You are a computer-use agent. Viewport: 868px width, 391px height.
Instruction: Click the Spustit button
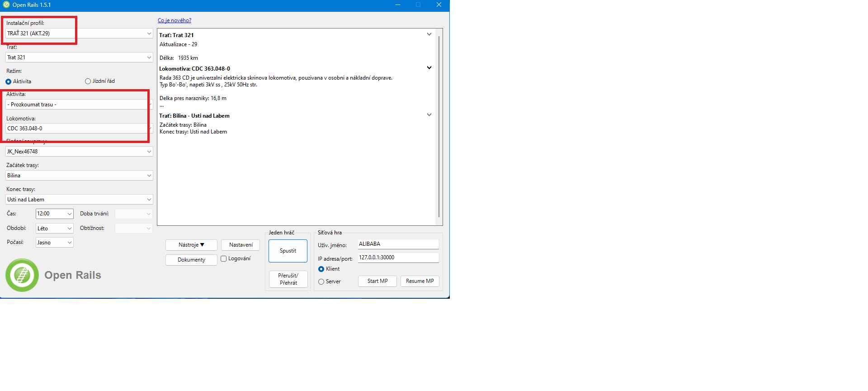coord(288,251)
